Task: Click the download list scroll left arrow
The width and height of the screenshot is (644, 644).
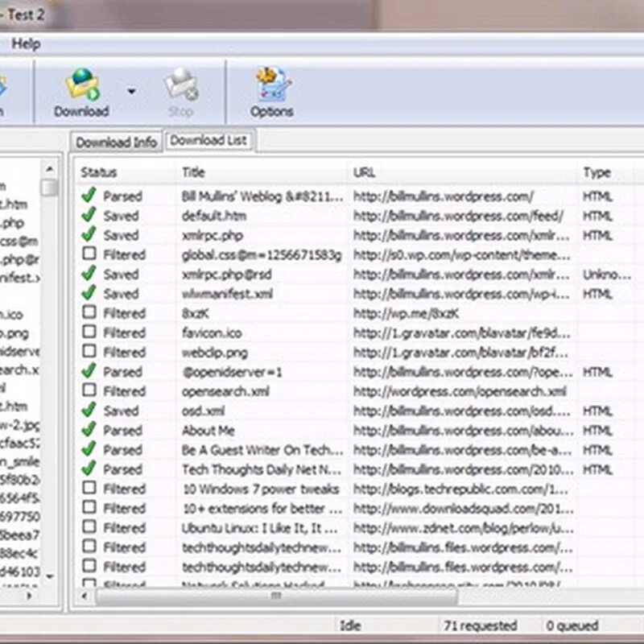Action: tap(85, 596)
